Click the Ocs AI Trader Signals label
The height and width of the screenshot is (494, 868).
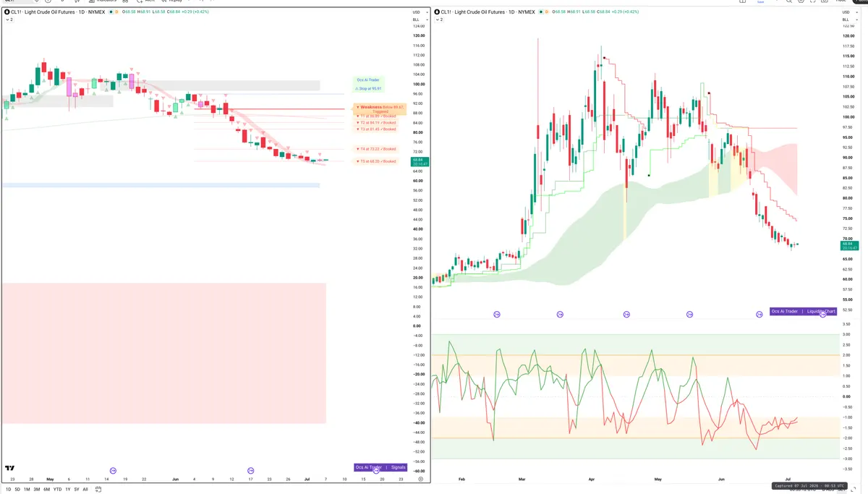380,467
